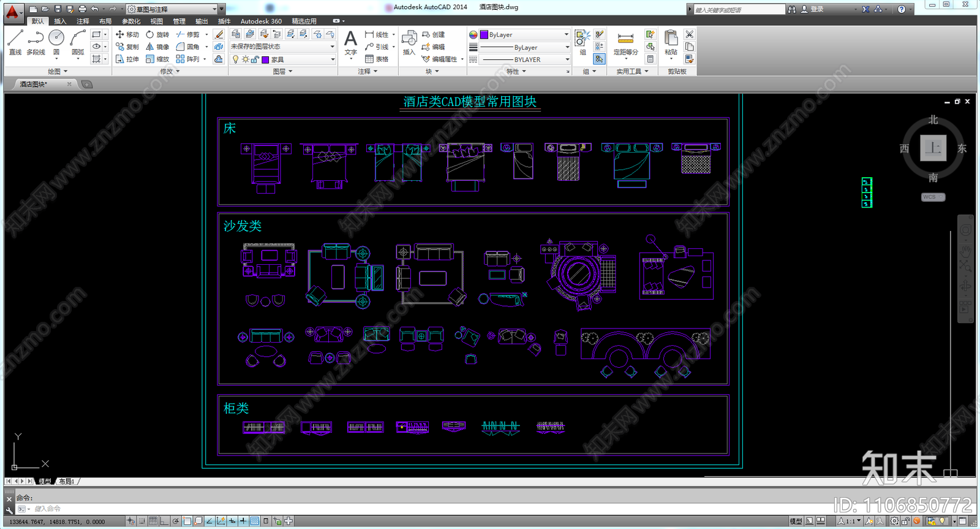
Task: Open the layer state dropdown (未保存的图层状态)
Action: click(x=283, y=47)
